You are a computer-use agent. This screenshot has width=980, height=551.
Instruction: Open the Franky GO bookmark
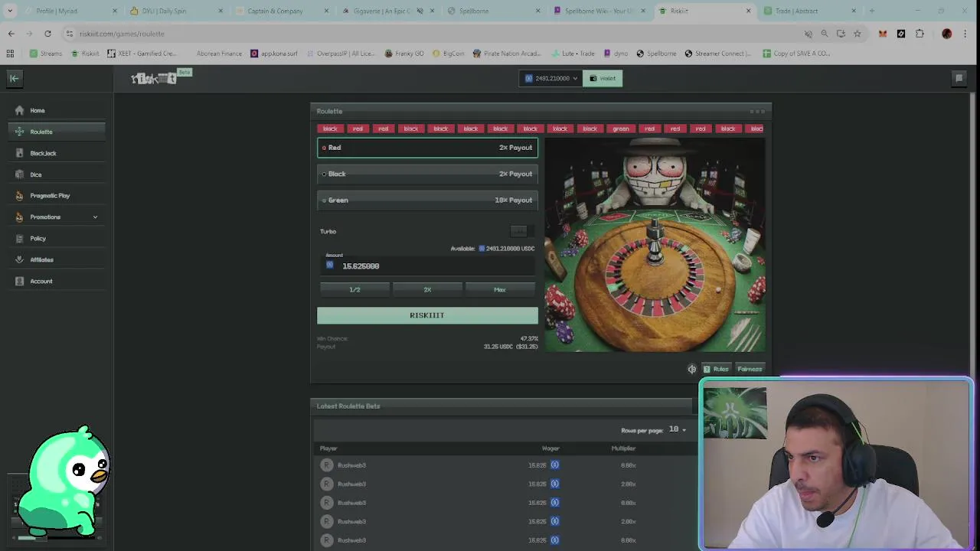click(403, 54)
